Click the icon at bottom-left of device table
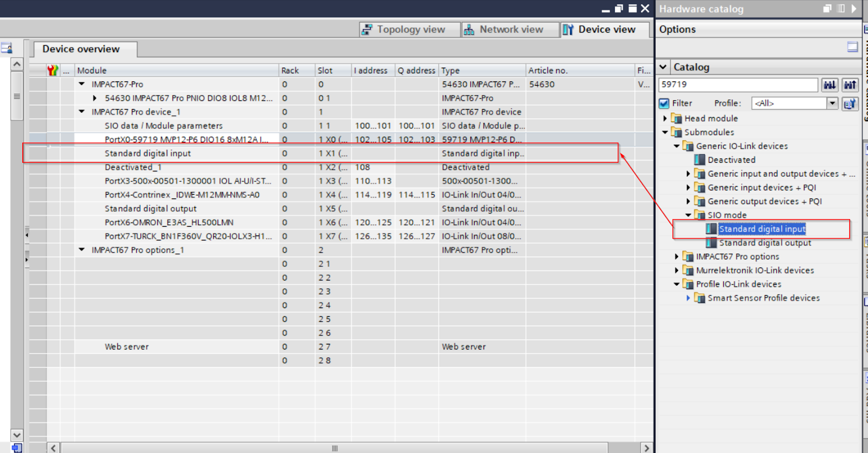Screen dimensions: 868x453 (x=17, y=448)
